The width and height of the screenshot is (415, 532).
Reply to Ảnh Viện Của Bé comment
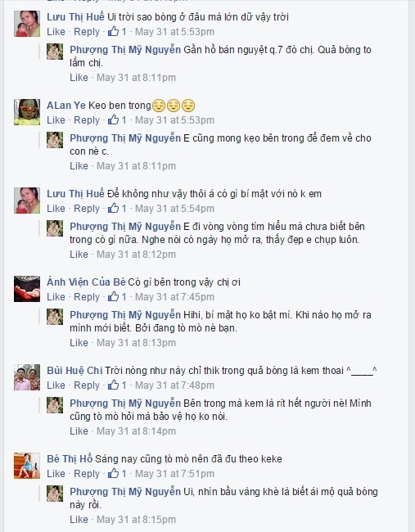tap(87, 297)
